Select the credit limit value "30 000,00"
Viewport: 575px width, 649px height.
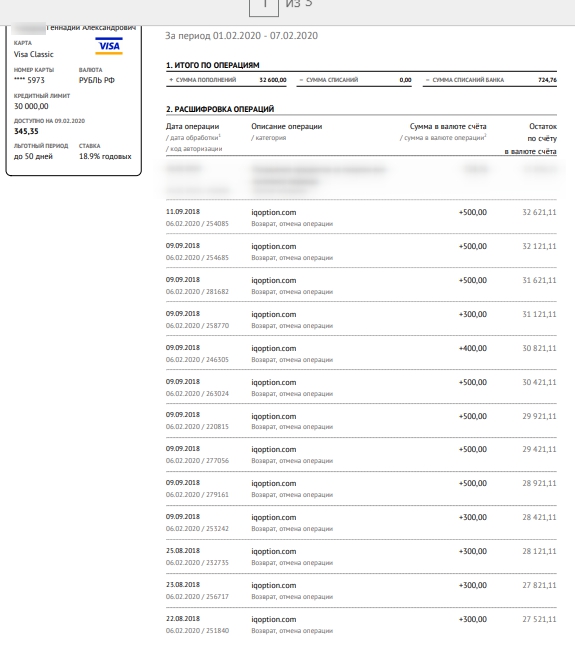pyautogui.click(x=31, y=106)
